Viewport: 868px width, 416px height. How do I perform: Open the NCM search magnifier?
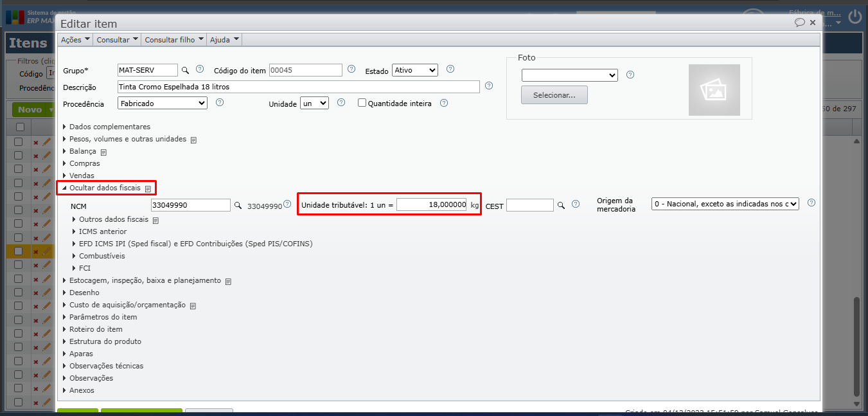[x=238, y=205]
